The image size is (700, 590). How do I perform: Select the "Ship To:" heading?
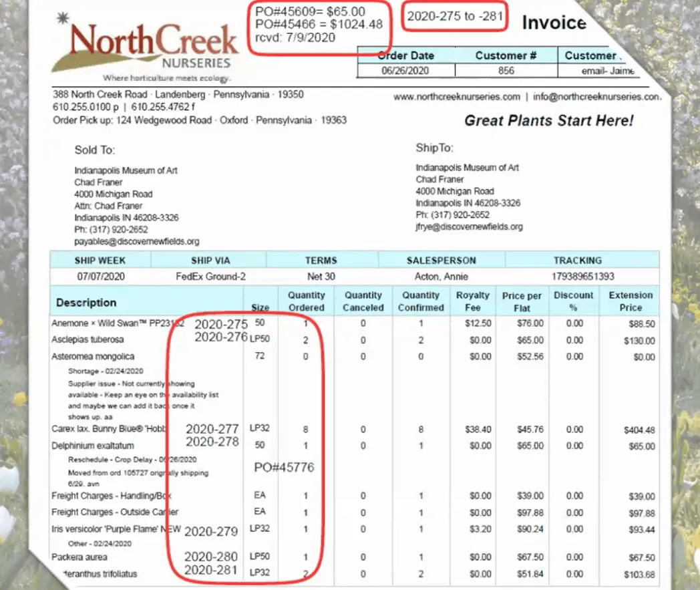click(x=434, y=148)
